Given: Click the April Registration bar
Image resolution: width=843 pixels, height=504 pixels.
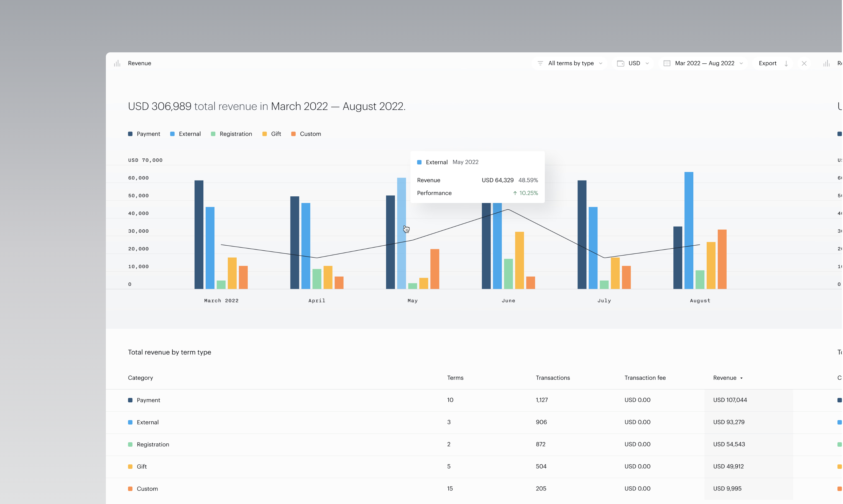Looking at the screenshot, I should [317, 279].
